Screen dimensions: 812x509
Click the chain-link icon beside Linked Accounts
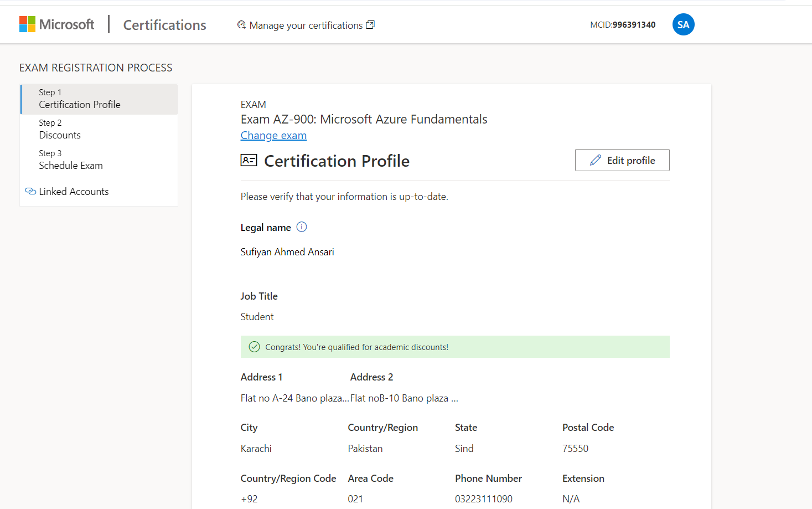point(30,191)
